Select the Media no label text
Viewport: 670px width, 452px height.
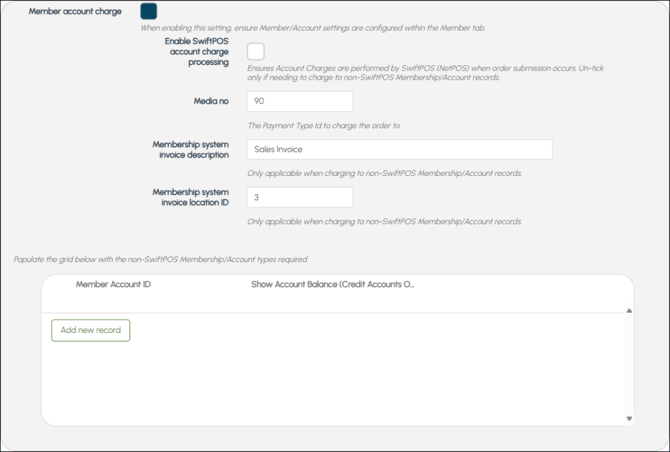click(210, 101)
